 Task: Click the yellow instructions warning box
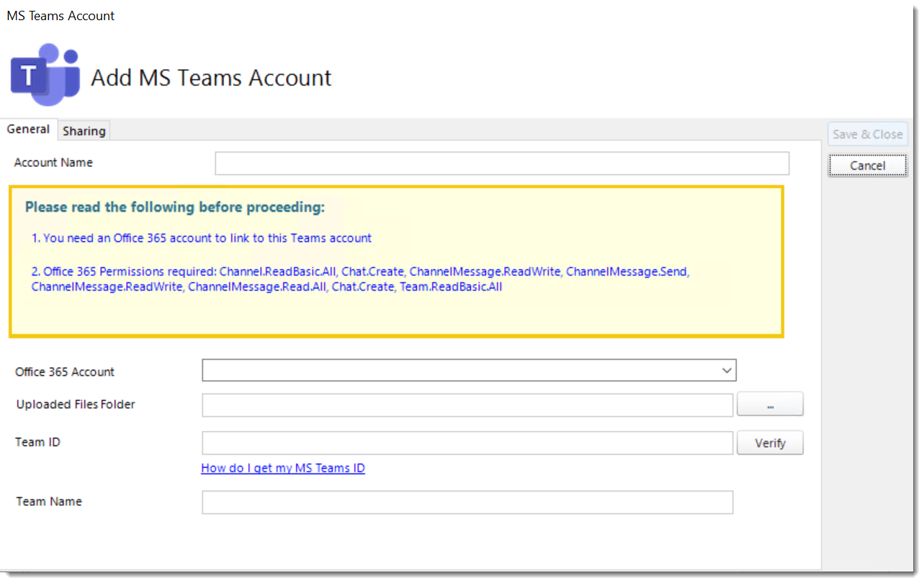396,263
